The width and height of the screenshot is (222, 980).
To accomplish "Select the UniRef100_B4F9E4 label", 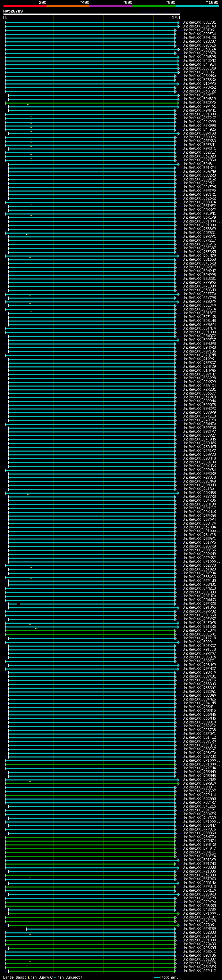I will click(199, 64).
